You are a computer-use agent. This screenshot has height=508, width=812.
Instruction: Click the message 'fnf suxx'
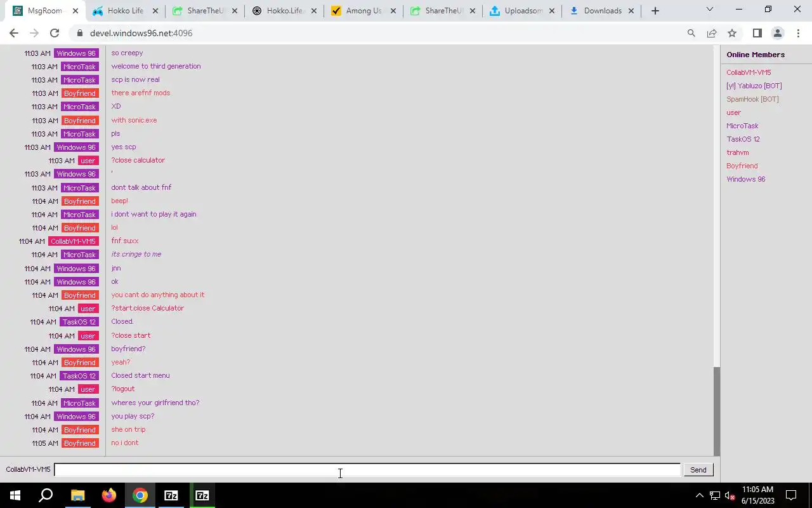[124, 241]
